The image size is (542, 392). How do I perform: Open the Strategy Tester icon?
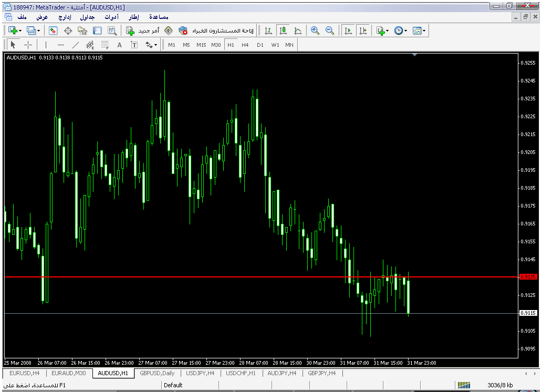(112, 31)
